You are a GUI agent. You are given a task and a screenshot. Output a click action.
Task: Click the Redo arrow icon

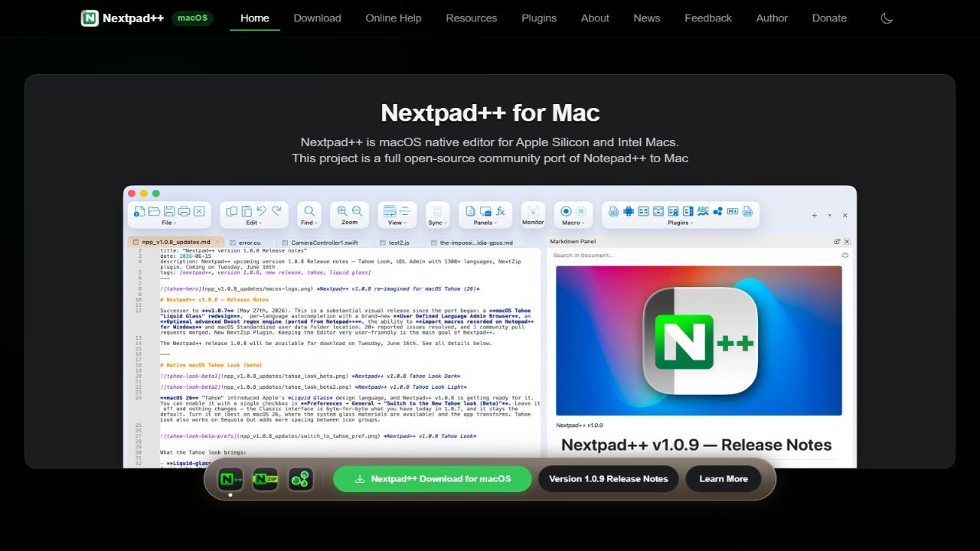tap(276, 211)
